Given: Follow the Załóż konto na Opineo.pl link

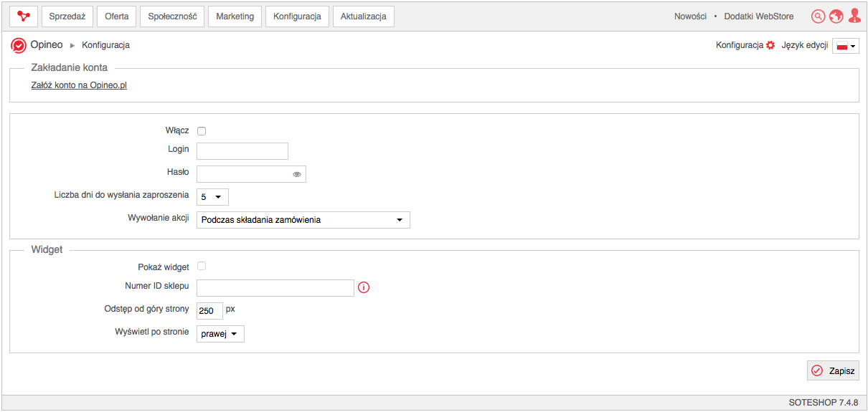Looking at the screenshot, I should [79, 85].
